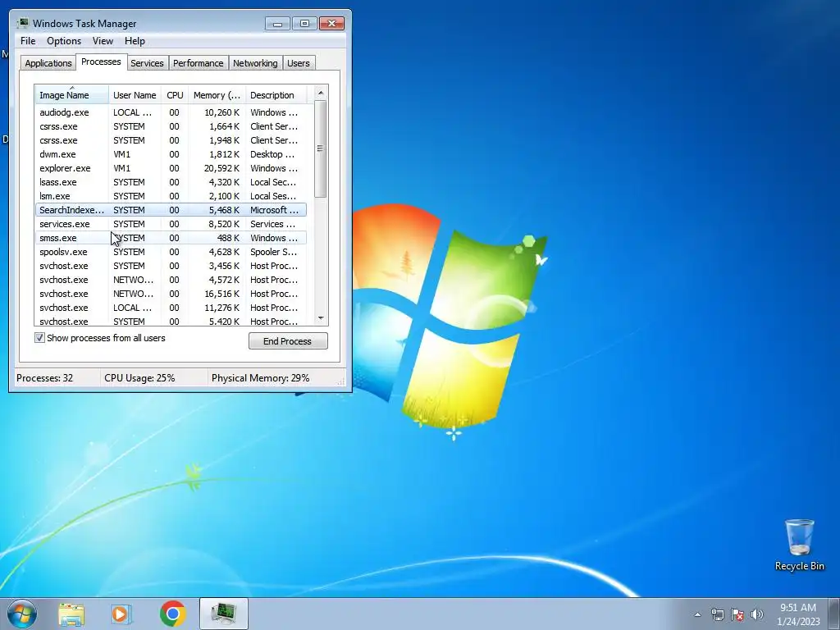The width and height of the screenshot is (840, 630).
Task: Click the volume speaker tray icon
Action: coord(757,614)
